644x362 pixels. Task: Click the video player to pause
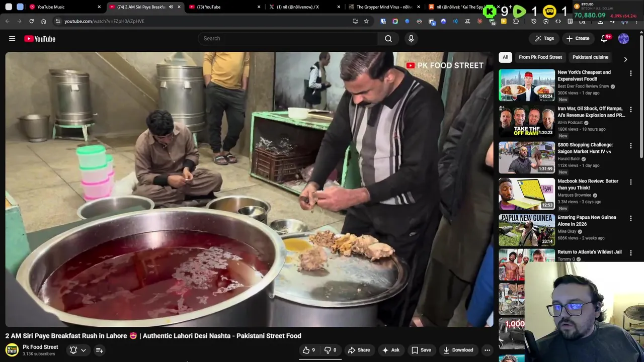click(x=249, y=190)
